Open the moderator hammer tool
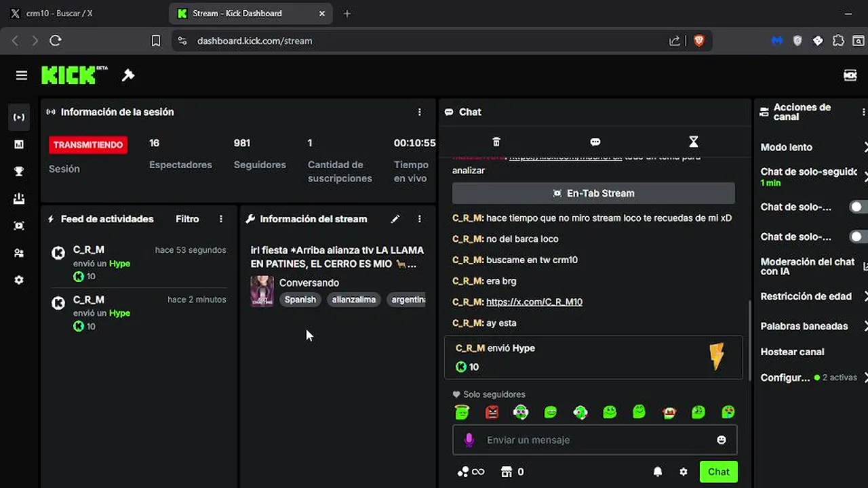Viewport: 868px width, 488px height. 127,75
